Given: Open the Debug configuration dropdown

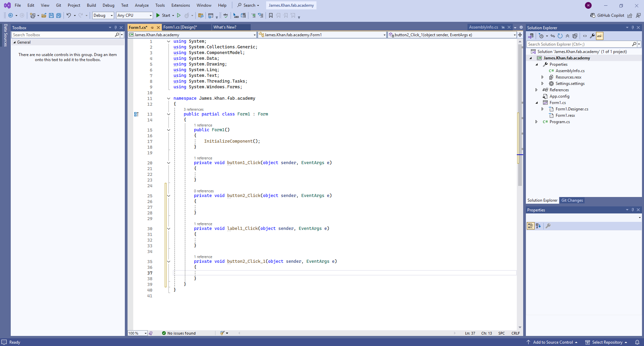Looking at the screenshot, I should coord(103,15).
